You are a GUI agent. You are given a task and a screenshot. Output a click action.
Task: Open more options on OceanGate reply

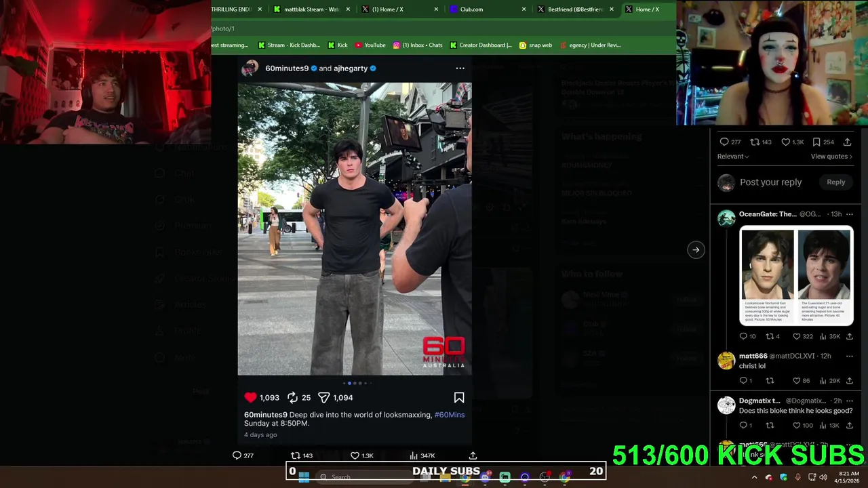tap(849, 214)
